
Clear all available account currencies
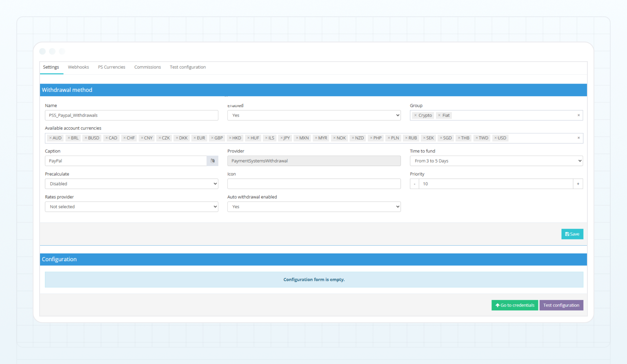coord(578,138)
